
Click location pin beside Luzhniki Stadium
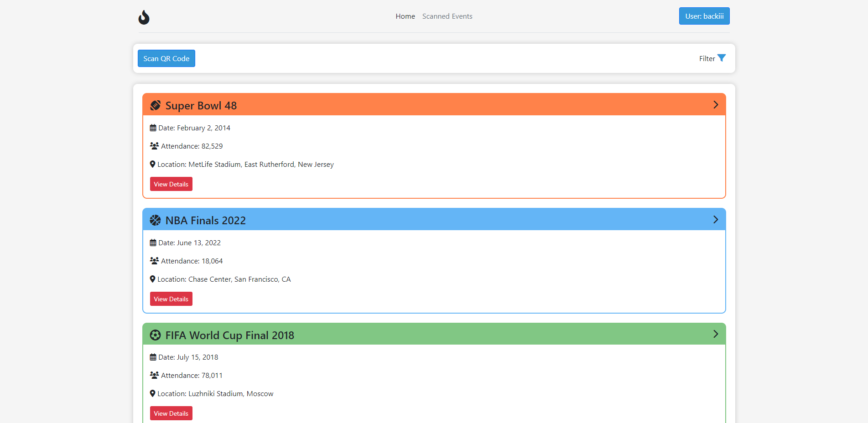pyautogui.click(x=153, y=393)
